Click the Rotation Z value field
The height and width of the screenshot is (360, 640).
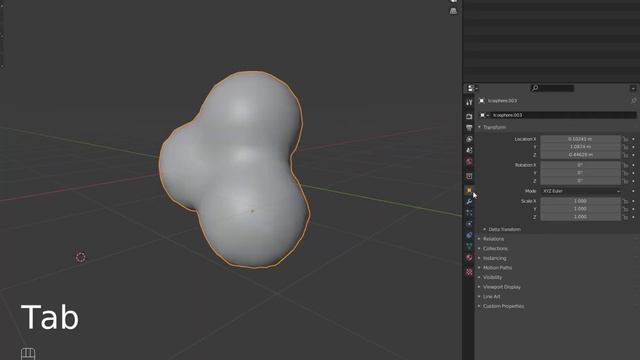(580, 181)
